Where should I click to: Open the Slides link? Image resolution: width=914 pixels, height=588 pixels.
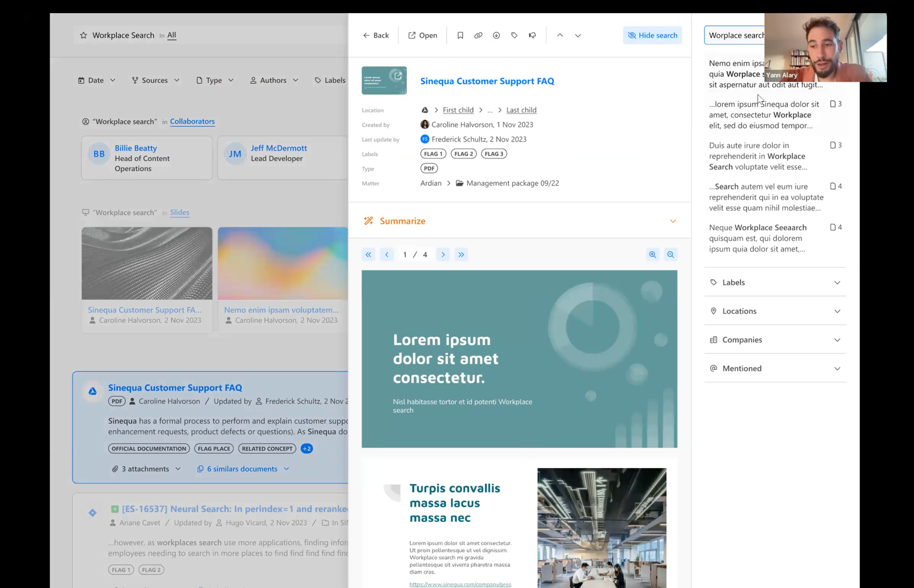click(179, 212)
